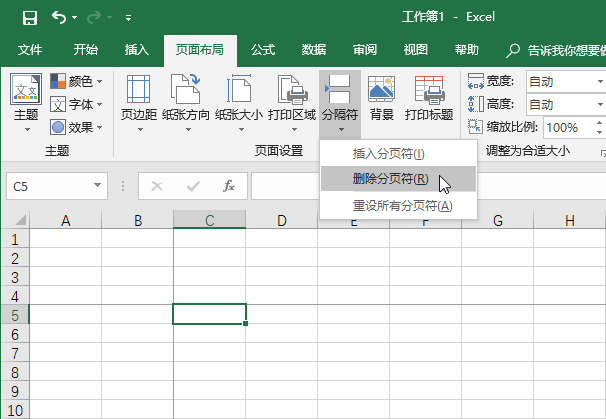Go to the 视图 tab
This screenshot has width=606, height=419.
coord(415,49)
